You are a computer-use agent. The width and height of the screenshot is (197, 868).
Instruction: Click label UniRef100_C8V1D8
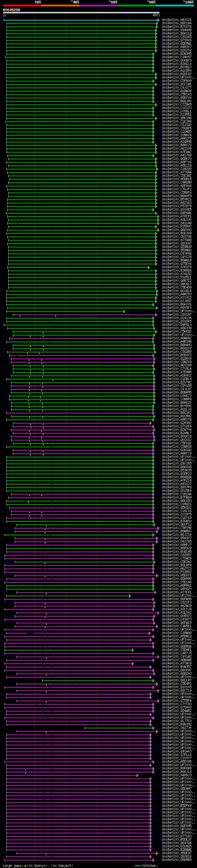[x=176, y=386]
